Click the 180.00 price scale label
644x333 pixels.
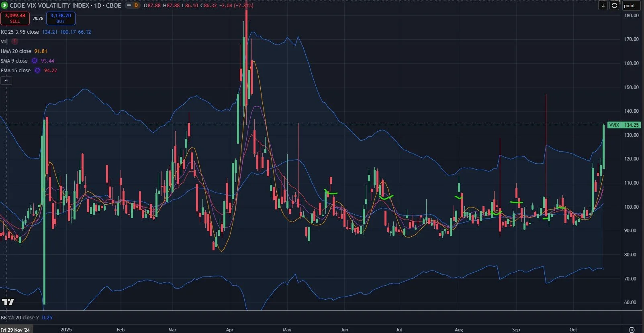(632, 16)
